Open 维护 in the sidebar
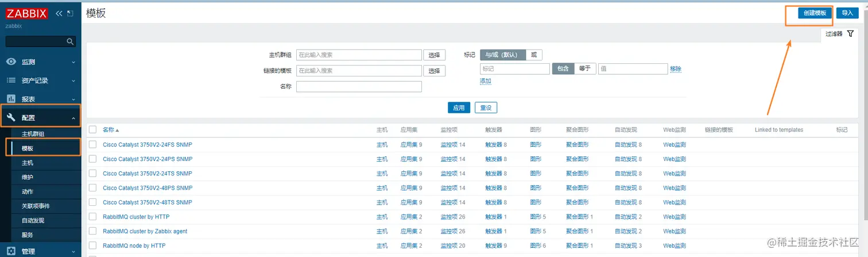868x257 pixels. tap(28, 177)
